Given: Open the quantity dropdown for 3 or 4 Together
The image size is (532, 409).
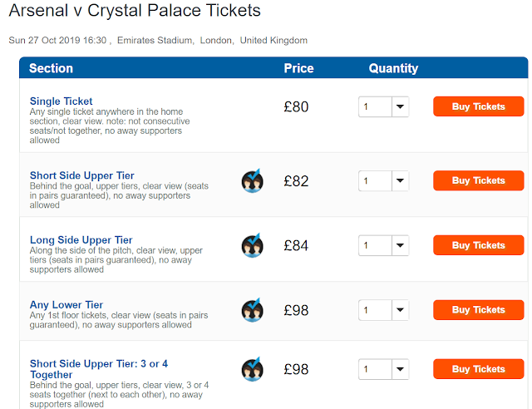Looking at the screenshot, I should [383, 370].
